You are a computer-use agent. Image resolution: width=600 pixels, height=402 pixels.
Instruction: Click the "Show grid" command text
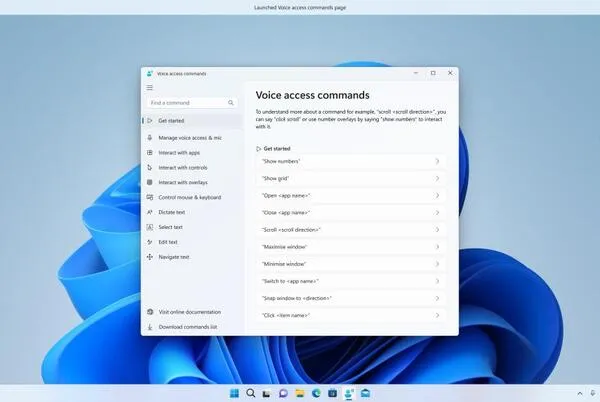[276, 179]
